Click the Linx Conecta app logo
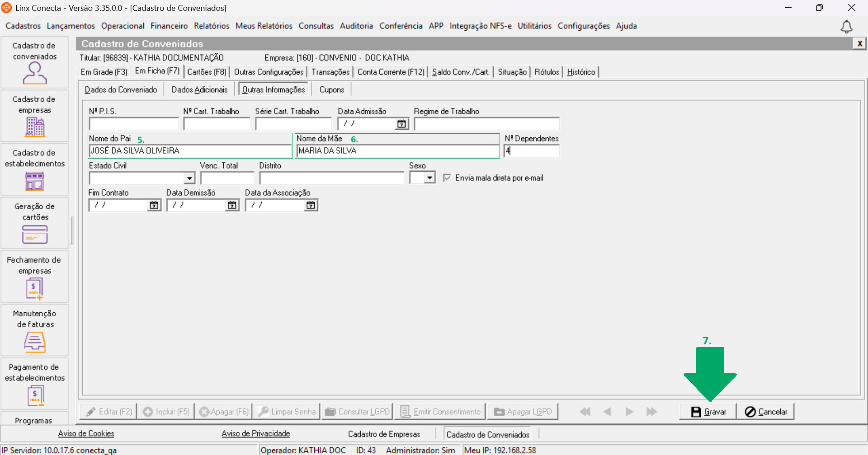 [x=6, y=8]
